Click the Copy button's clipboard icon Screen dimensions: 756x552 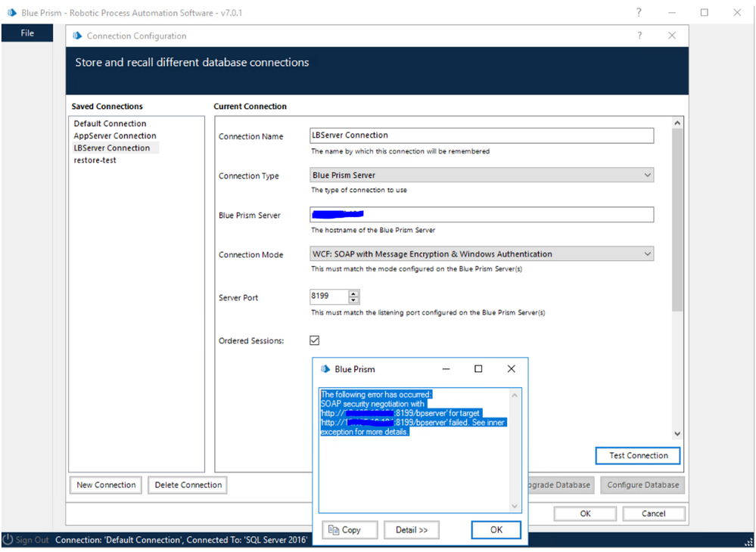pyautogui.click(x=333, y=530)
